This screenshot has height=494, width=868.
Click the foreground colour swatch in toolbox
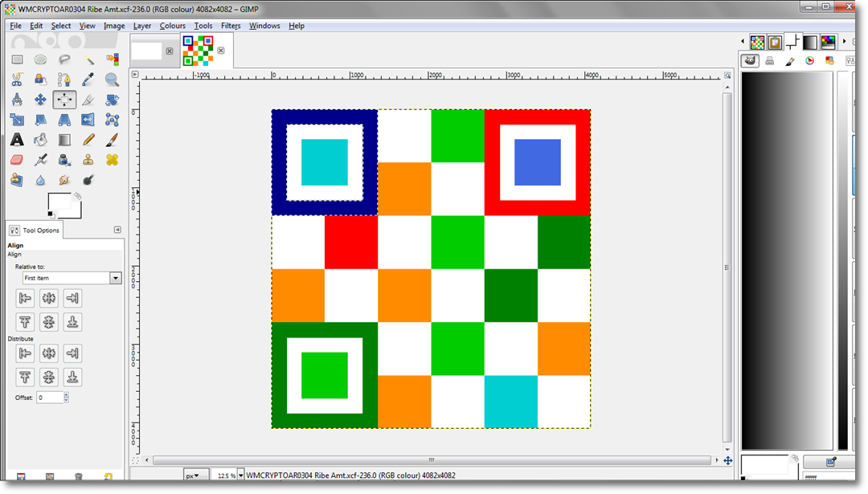pos(59,202)
